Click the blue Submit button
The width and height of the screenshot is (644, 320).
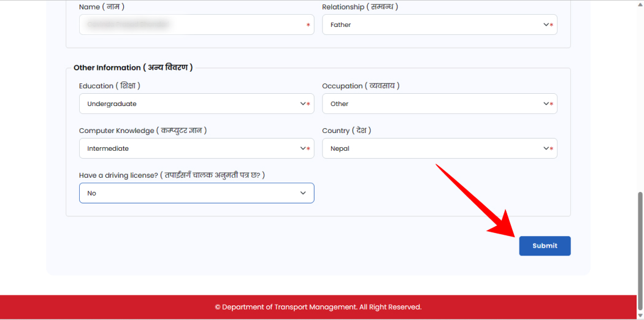545,246
